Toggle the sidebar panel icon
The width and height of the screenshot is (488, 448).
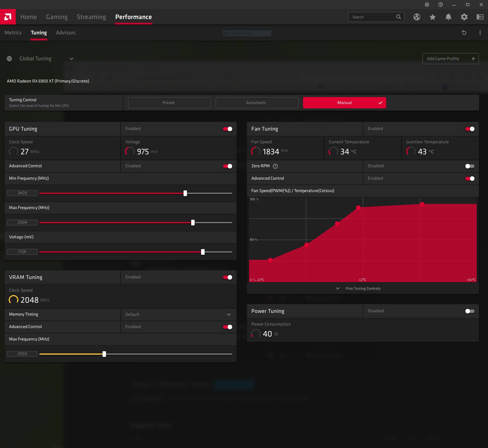point(480,17)
